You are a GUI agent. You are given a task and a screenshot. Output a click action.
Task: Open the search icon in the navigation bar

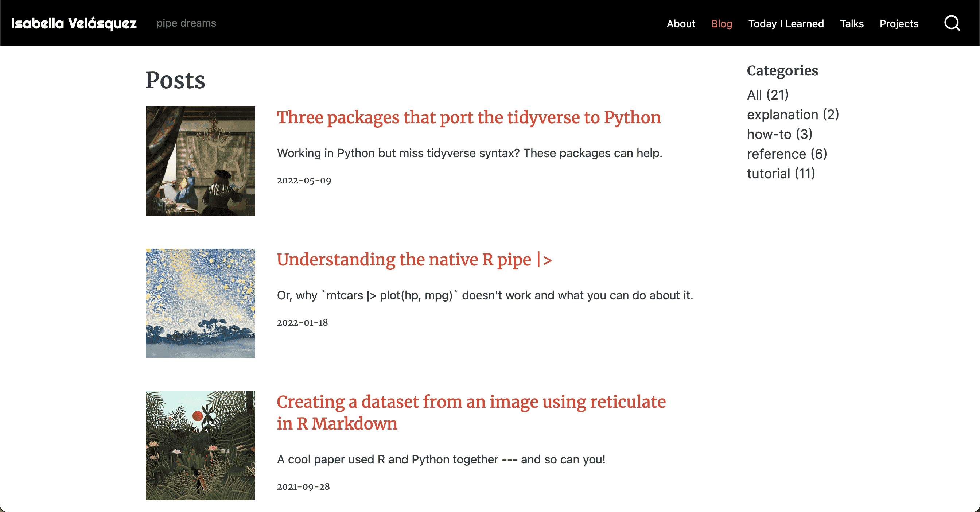click(x=952, y=23)
